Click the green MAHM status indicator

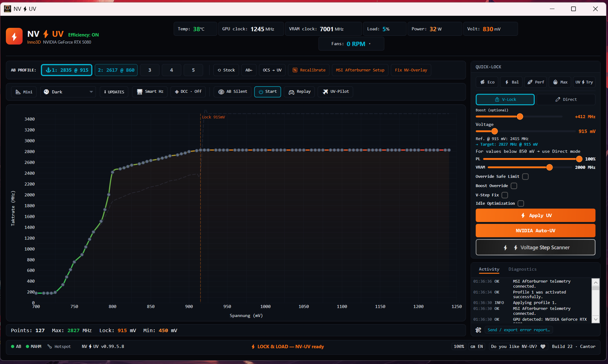(x=34, y=347)
